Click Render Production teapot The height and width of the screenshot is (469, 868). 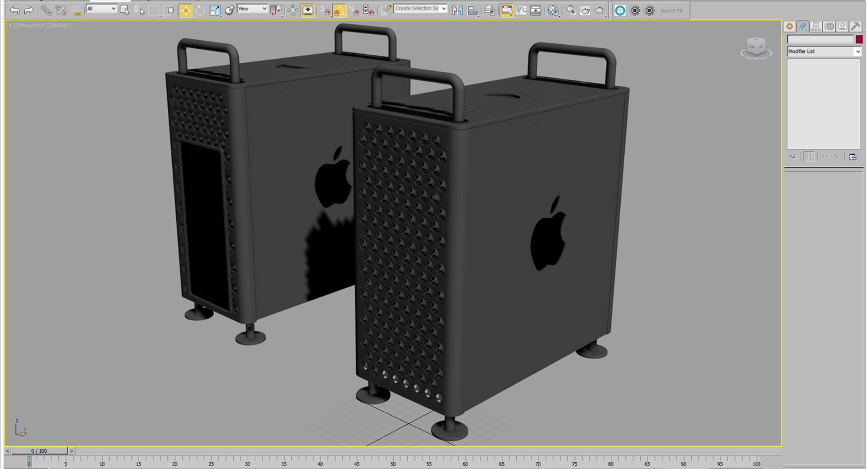[600, 10]
